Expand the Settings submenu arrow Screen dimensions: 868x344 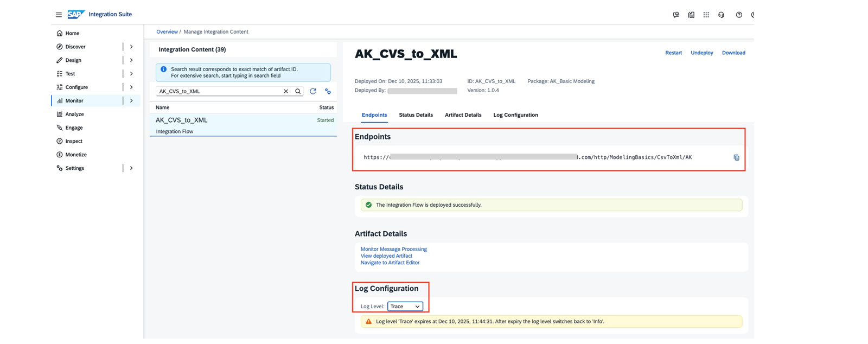point(131,168)
